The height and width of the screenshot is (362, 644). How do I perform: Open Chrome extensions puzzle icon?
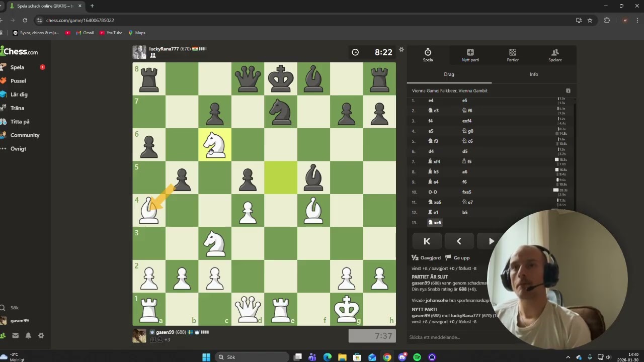(x=607, y=21)
